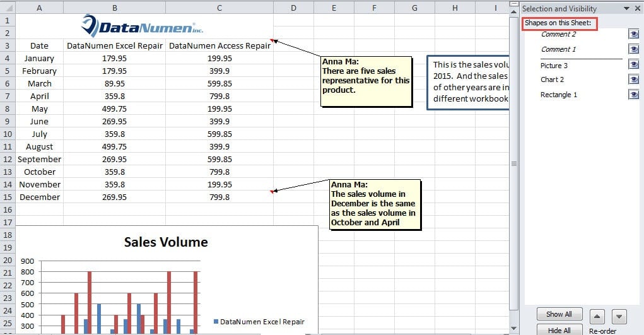Screen dimensions: 644x335
Task: Toggle the Rectangle 1 eye icon
Action: click(633, 95)
